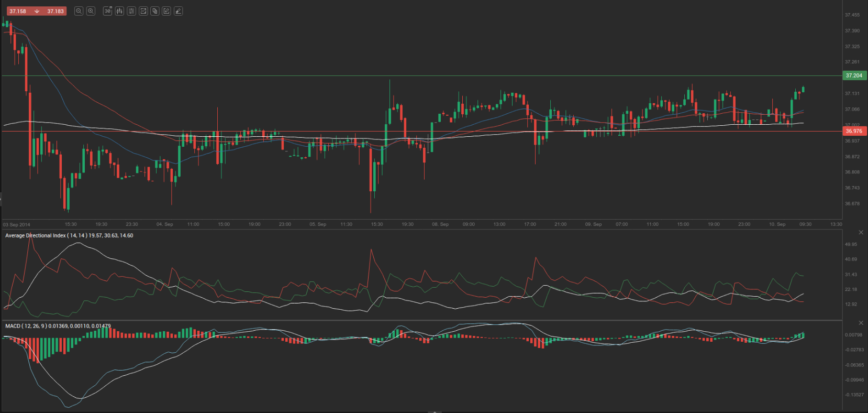Click the 37.455 value on price axis
The height and width of the screenshot is (413, 868).
click(x=852, y=15)
